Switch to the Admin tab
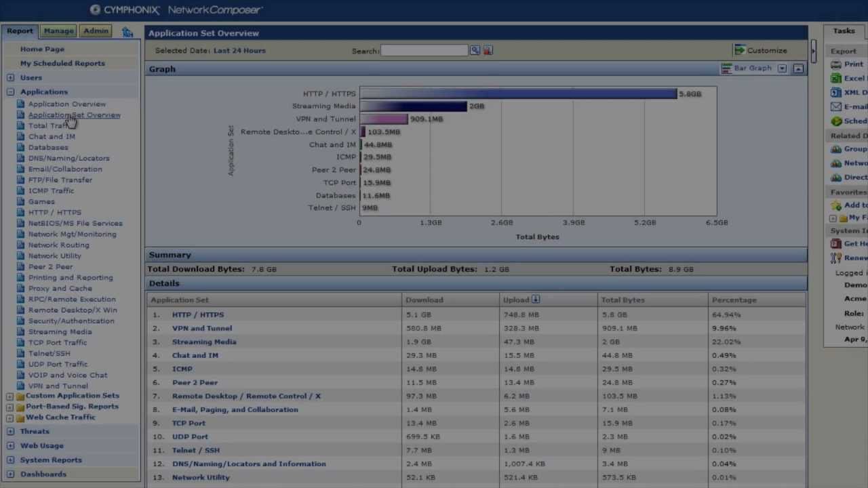This screenshot has width=868, height=488. 96,31
